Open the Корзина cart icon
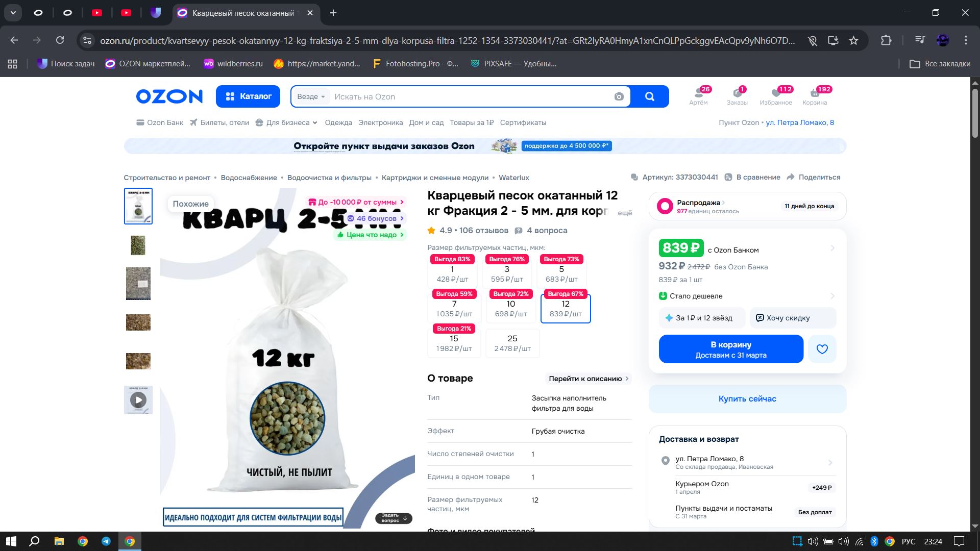Image resolution: width=980 pixels, height=551 pixels. [x=815, y=96]
